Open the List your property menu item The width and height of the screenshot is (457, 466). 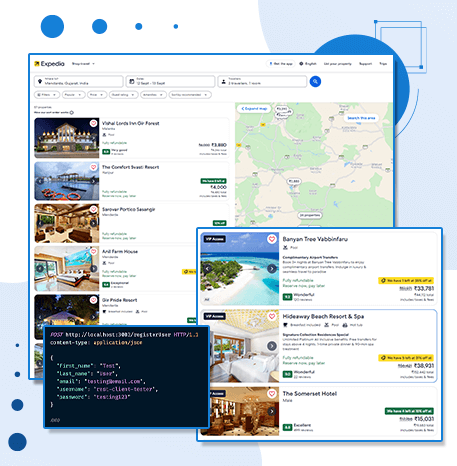pyautogui.click(x=338, y=64)
